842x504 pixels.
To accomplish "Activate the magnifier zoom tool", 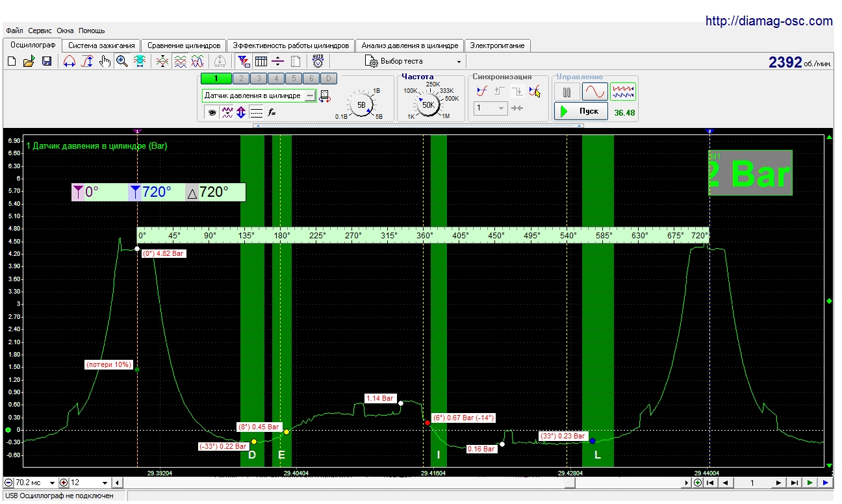I will point(121,61).
